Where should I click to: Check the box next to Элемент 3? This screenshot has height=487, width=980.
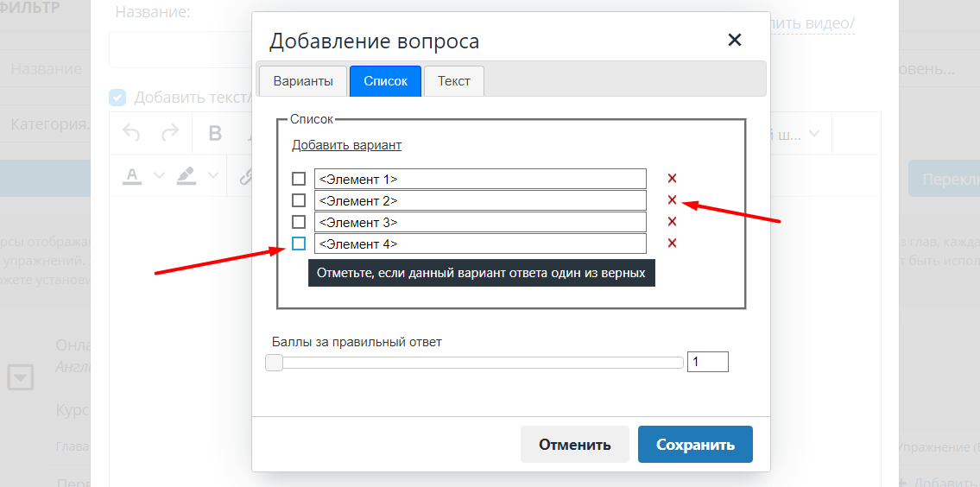click(x=299, y=222)
